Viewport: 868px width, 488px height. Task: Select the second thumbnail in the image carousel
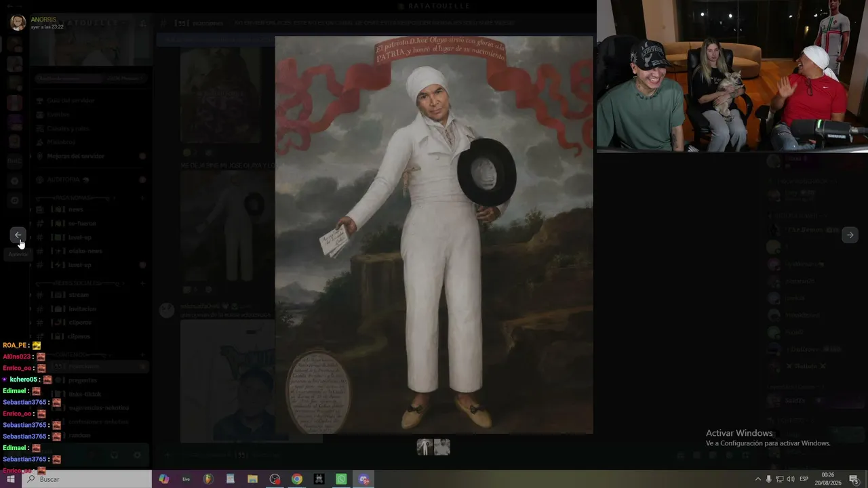pyautogui.click(x=442, y=447)
